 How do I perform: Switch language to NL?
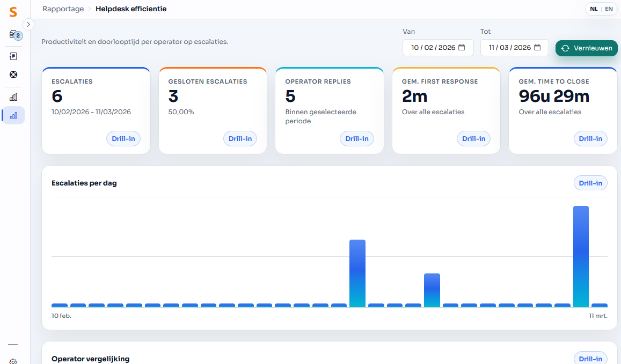point(594,9)
